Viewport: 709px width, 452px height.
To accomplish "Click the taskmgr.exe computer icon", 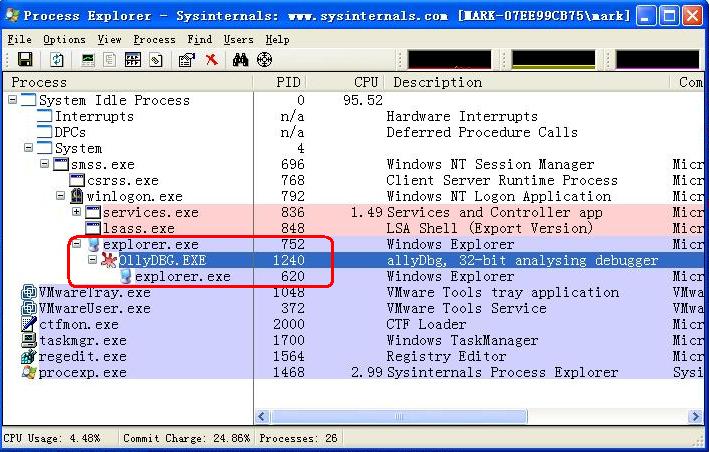I will [29, 340].
